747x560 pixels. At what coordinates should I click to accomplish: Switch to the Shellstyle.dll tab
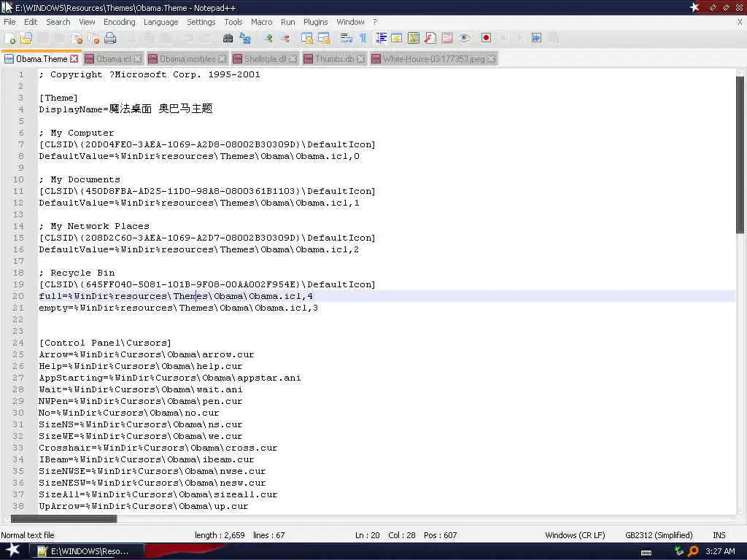pyautogui.click(x=265, y=59)
